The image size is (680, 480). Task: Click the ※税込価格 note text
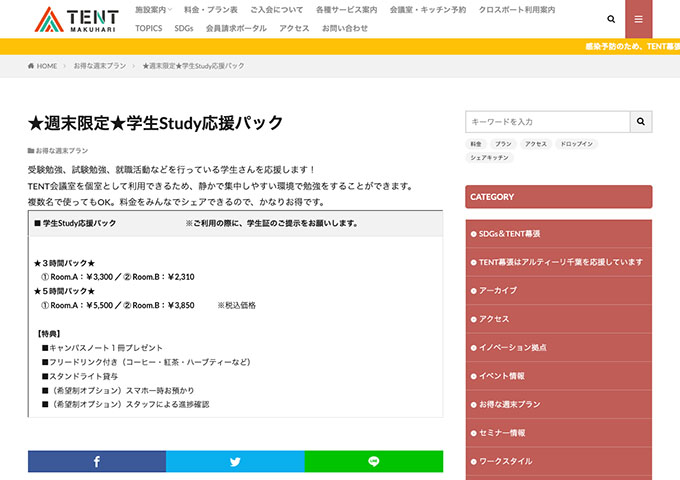pos(236,305)
